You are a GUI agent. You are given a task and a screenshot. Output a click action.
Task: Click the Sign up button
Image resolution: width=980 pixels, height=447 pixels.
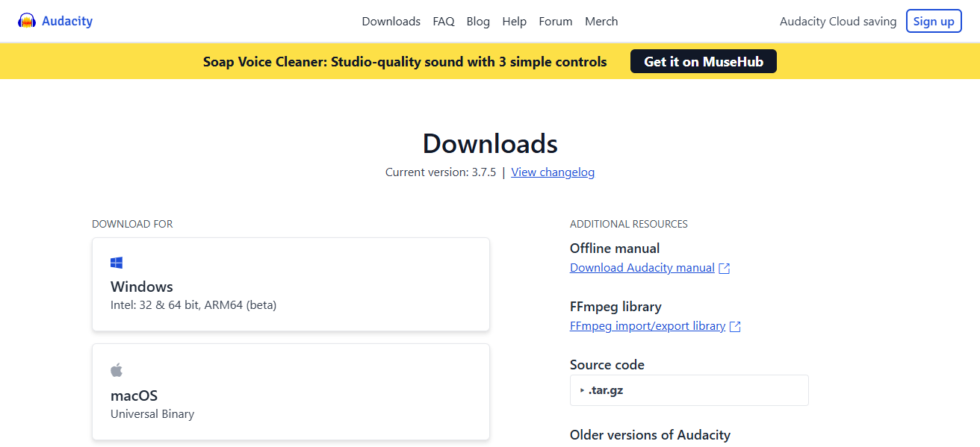click(934, 21)
